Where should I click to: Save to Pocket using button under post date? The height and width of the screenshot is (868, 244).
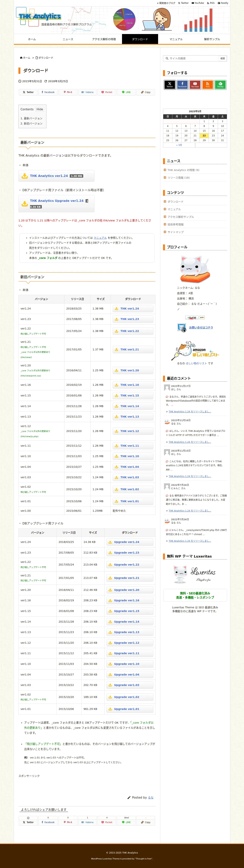(x=107, y=92)
